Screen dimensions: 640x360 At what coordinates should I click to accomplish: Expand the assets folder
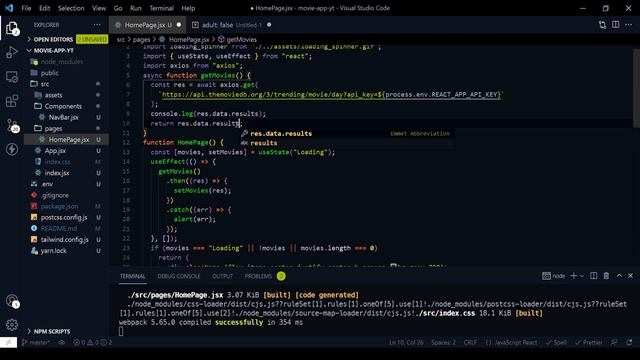67,95
